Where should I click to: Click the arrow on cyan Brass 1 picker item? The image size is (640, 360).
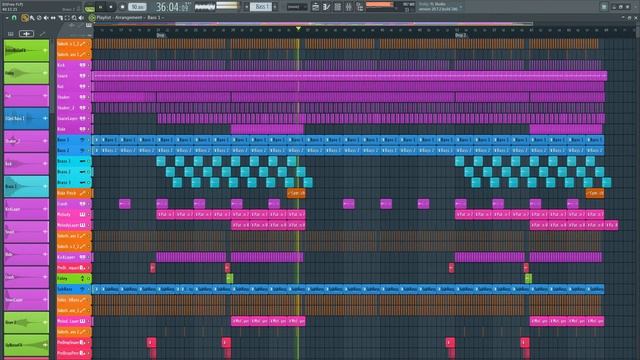click(45, 186)
